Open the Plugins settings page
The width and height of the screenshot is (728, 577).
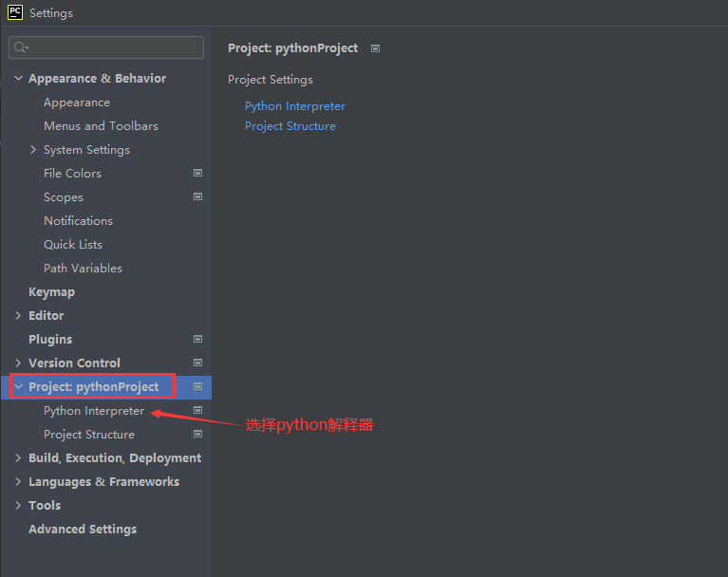click(x=50, y=340)
